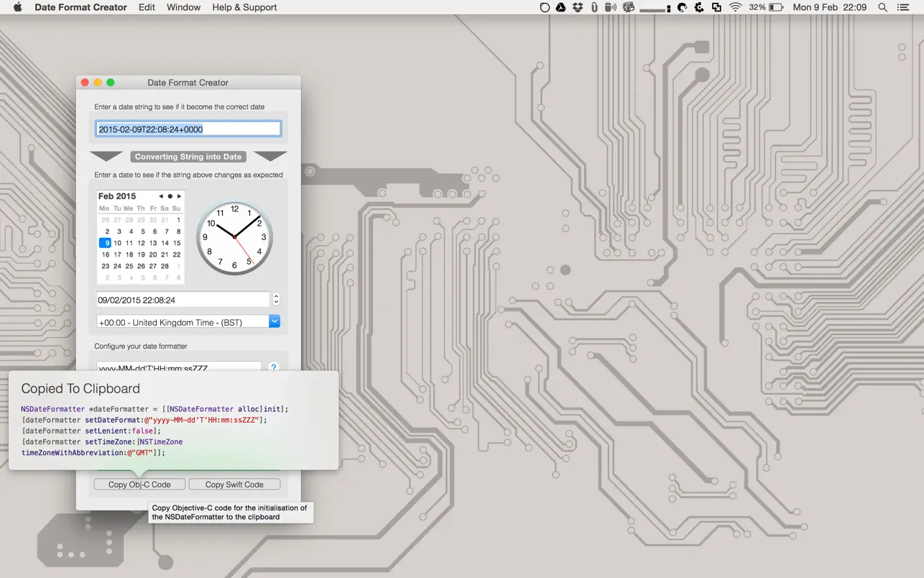Open the Help & Support menu
This screenshot has height=578, width=924.
click(x=244, y=7)
